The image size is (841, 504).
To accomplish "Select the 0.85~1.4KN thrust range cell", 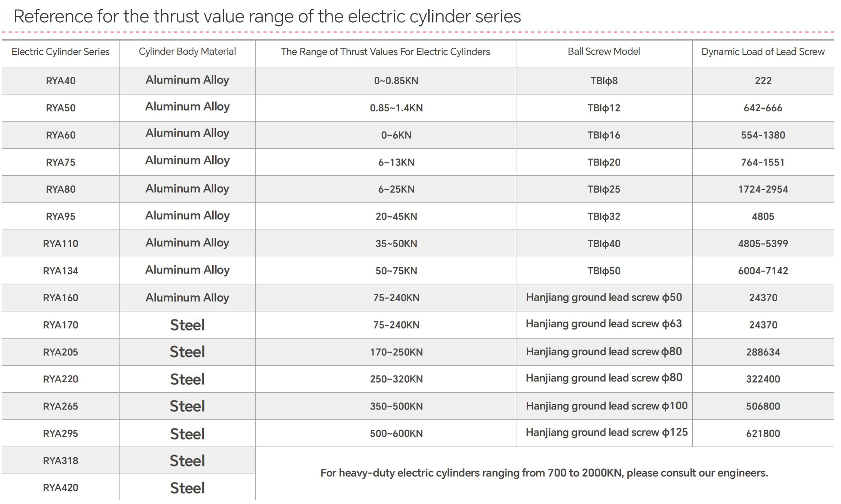I will (396, 108).
